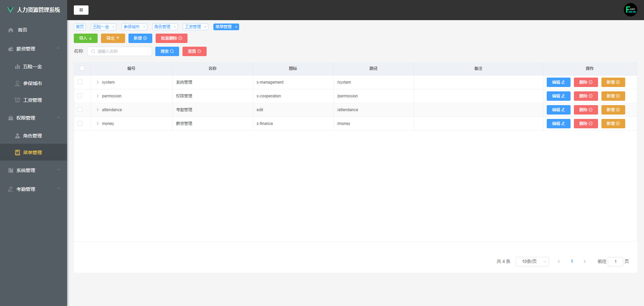Expand the permission tree row
The height and width of the screenshot is (306, 644).
coord(98,96)
